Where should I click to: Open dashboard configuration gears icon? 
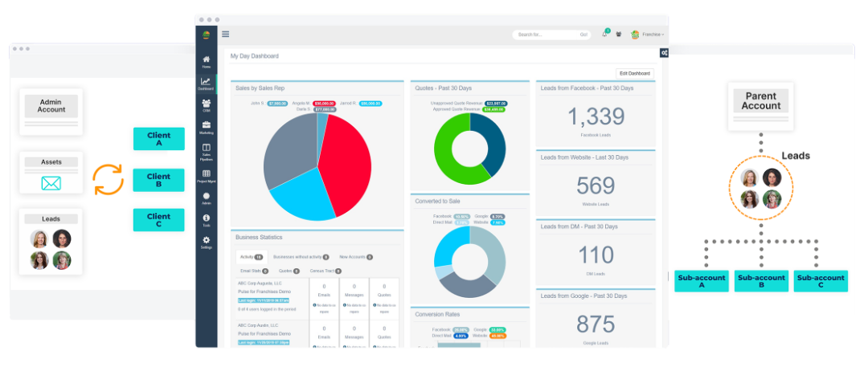665,53
